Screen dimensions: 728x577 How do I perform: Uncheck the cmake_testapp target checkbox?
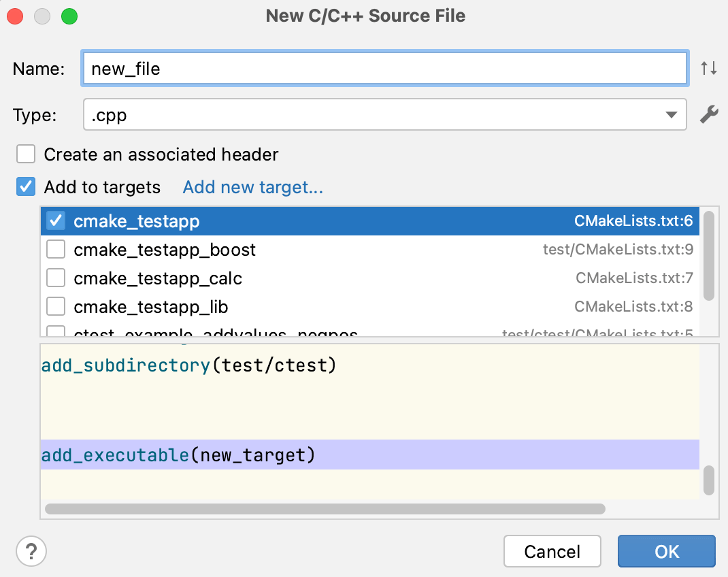pyautogui.click(x=55, y=220)
